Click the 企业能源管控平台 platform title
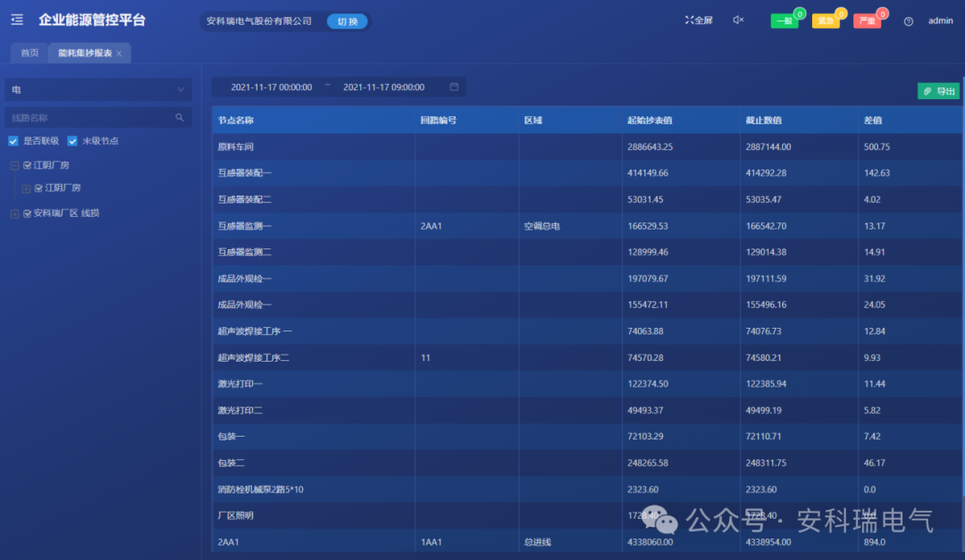 click(92, 20)
